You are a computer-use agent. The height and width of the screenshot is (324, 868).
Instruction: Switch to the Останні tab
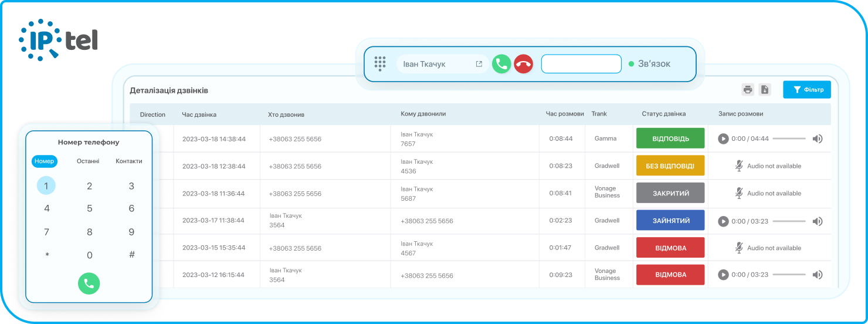pos(88,161)
